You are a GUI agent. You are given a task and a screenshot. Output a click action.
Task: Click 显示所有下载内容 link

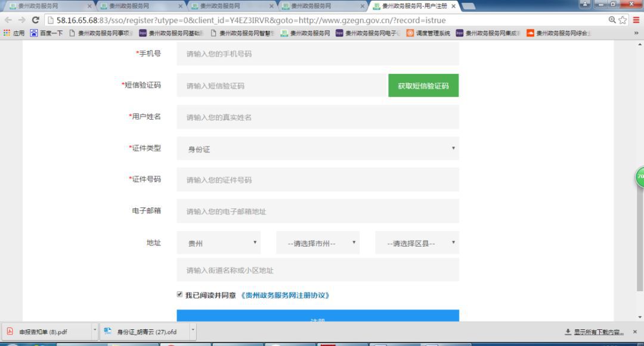(599, 332)
